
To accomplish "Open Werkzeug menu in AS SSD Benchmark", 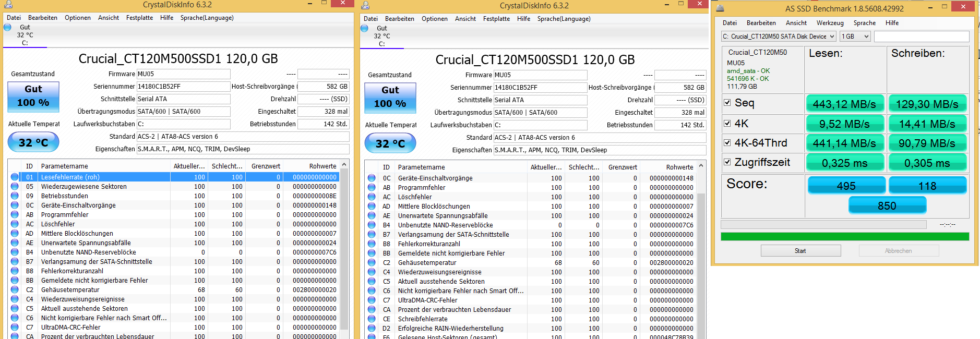I will click(x=830, y=23).
